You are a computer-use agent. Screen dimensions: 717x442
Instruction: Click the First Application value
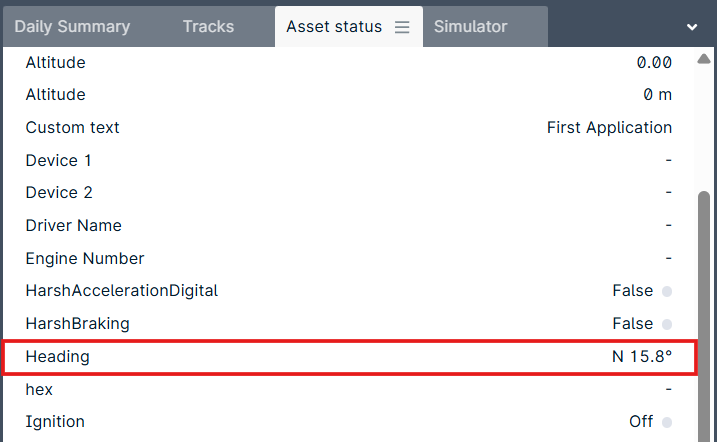[609, 128]
